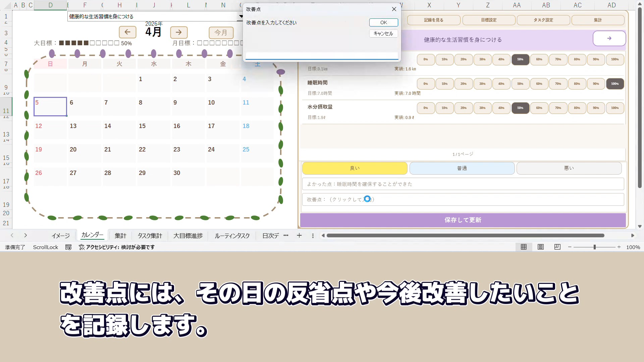Viewport: 644px width, 362px height.
Task: Click the add new sheet plus icon
Action: tap(299, 236)
